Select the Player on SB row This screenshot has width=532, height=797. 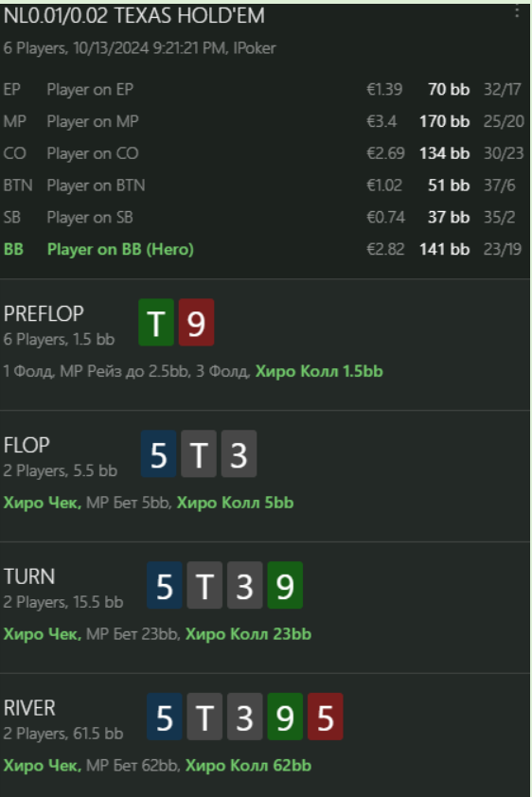[x=263, y=218]
